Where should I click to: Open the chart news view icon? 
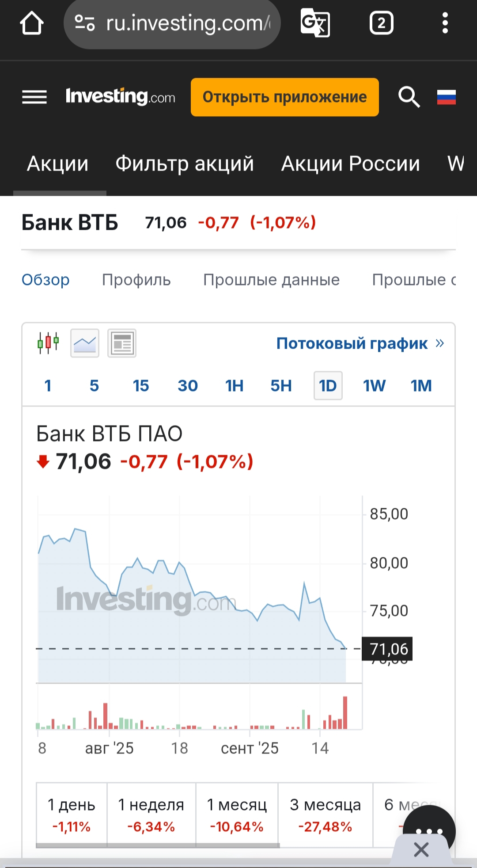click(122, 343)
